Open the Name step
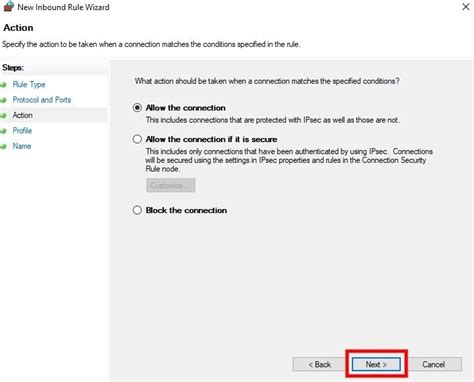 pyautogui.click(x=22, y=146)
